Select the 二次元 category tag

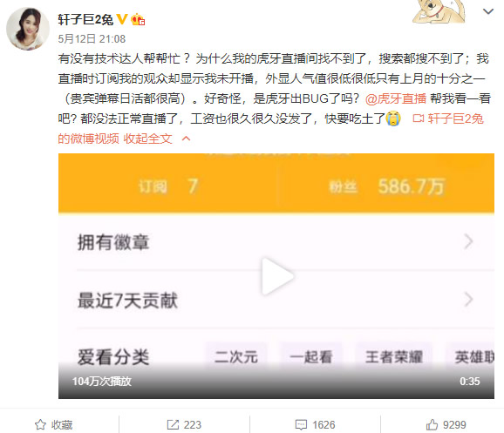click(236, 356)
